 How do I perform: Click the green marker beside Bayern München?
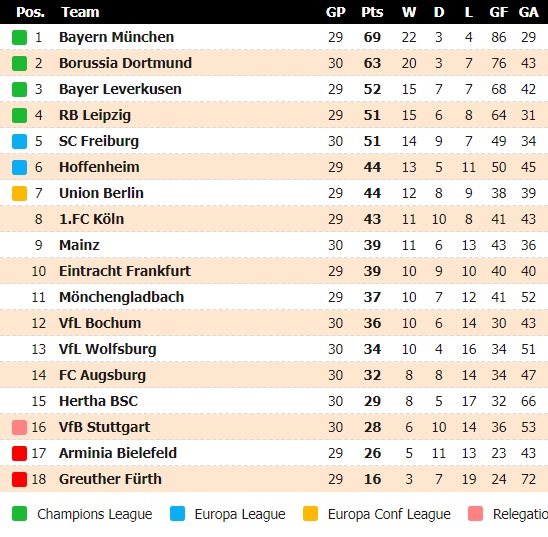tap(19, 37)
